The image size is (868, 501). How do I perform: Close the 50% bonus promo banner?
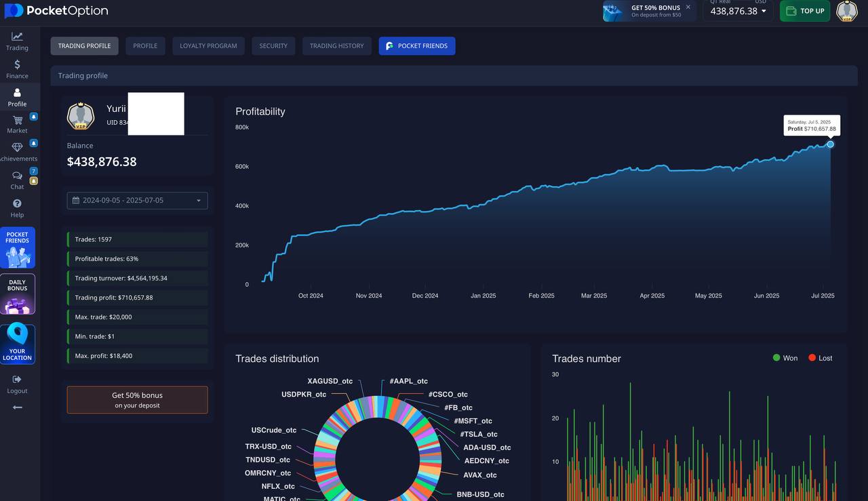click(688, 7)
